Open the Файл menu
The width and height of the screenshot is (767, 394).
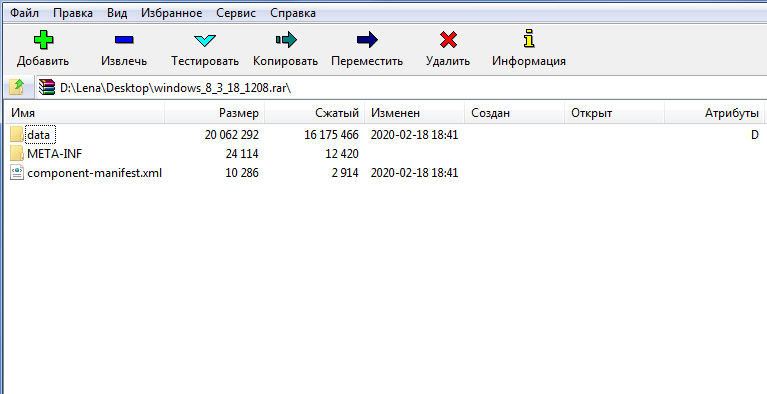pyautogui.click(x=24, y=13)
